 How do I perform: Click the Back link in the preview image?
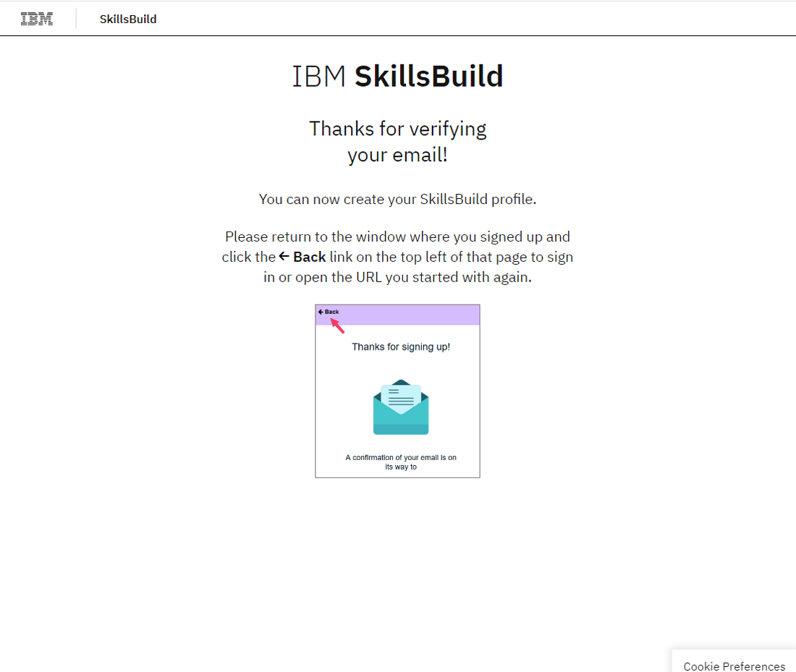pos(328,311)
